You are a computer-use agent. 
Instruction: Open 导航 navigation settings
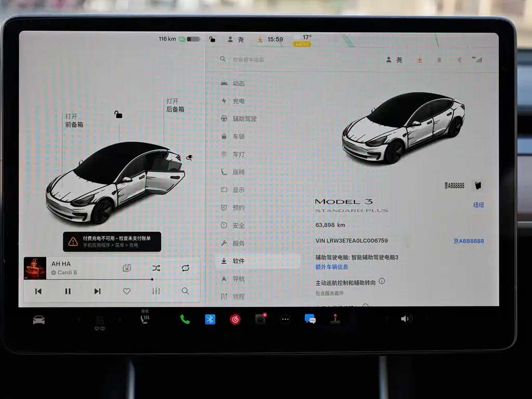233,279
